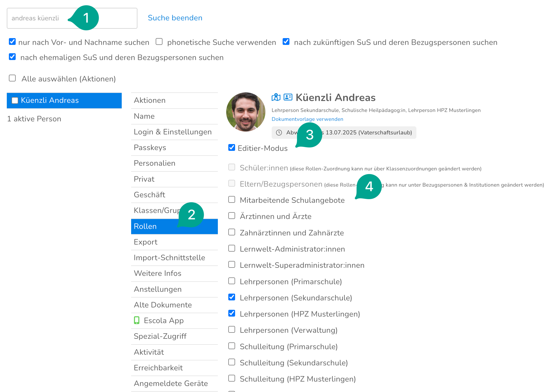Select checkbox beside Küenzli Andreas list entry

[15, 100]
